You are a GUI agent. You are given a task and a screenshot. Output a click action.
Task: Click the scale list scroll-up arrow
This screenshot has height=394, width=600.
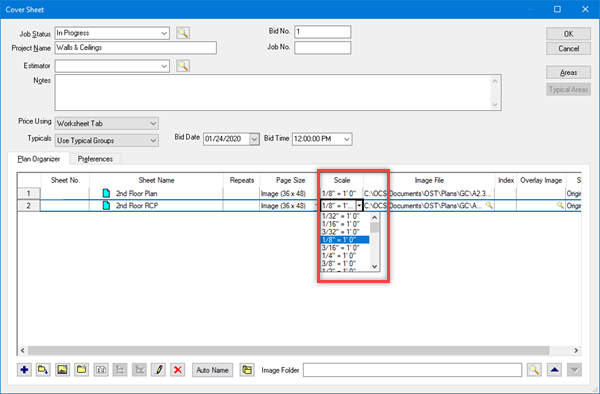(375, 218)
